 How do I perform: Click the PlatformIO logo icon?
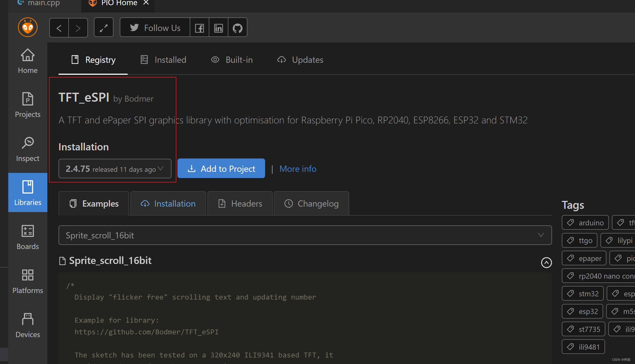[27, 27]
